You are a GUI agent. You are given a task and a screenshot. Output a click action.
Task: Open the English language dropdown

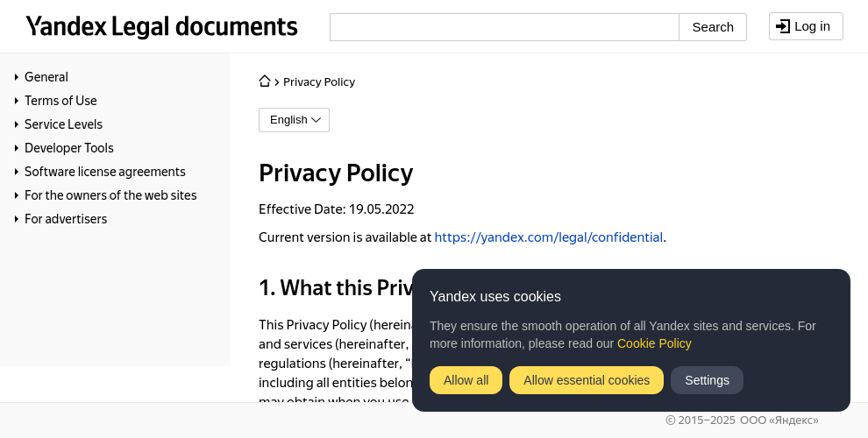click(x=294, y=120)
